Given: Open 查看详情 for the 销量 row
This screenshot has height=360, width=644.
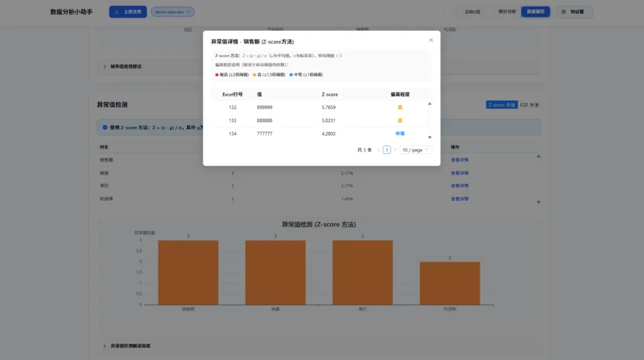Looking at the screenshot, I should click(460, 173).
